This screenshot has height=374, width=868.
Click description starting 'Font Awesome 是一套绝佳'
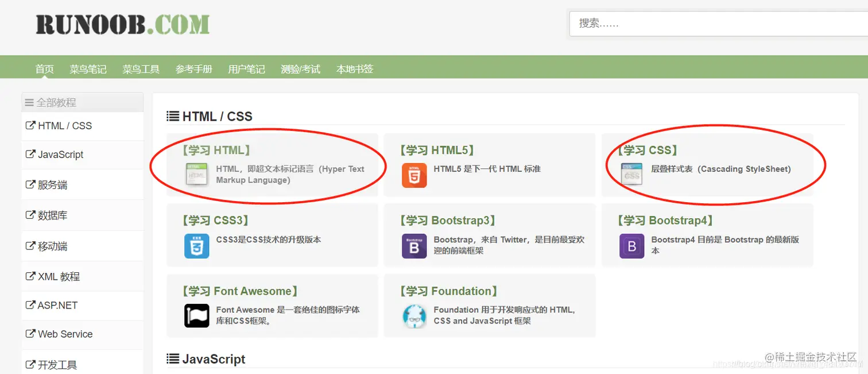pyautogui.click(x=288, y=315)
